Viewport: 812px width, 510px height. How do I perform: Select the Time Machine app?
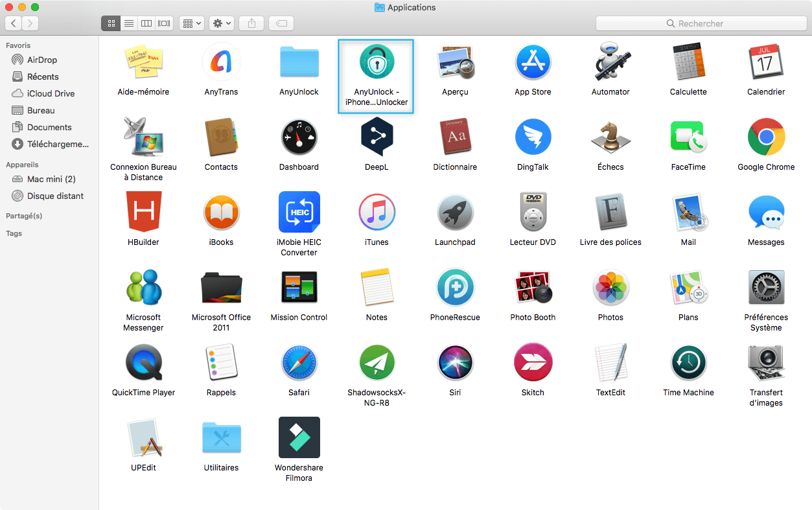coord(688,362)
